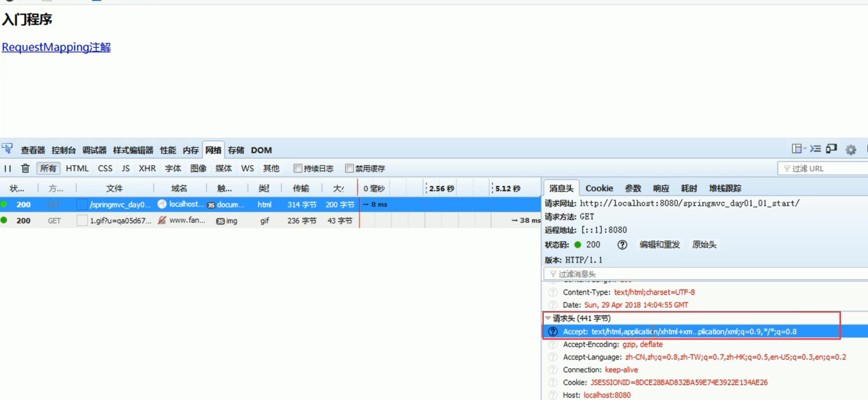
Task: Open the 参数 params detail tab
Action: pyautogui.click(x=633, y=188)
